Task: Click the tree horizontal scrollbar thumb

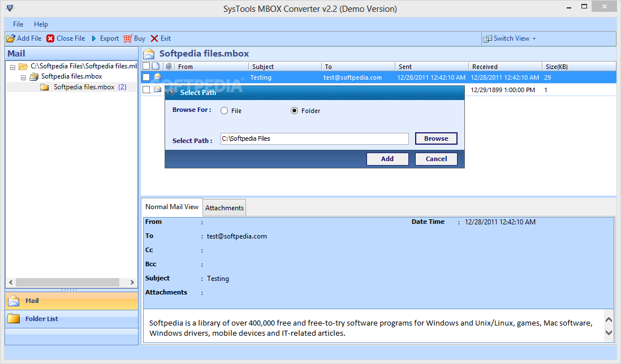Action: point(67,282)
